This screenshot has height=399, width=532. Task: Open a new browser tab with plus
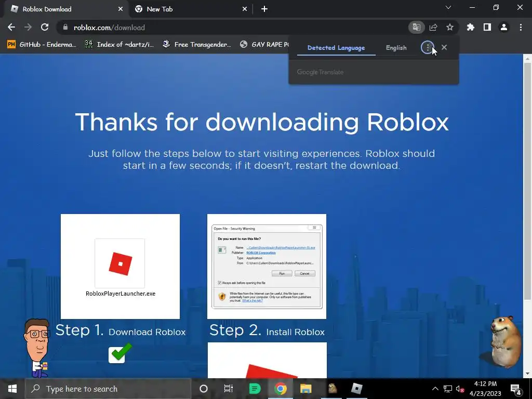coord(264,9)
